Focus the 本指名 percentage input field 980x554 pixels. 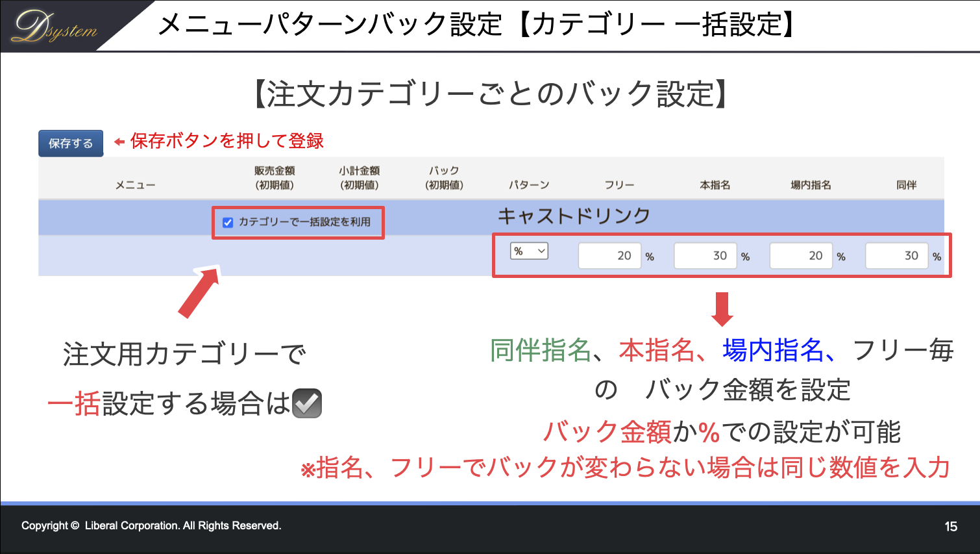705,256
